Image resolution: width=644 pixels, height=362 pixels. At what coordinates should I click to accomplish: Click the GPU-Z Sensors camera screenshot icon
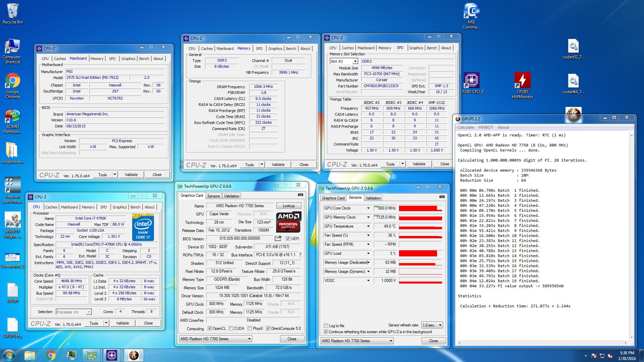pos(442,196)
